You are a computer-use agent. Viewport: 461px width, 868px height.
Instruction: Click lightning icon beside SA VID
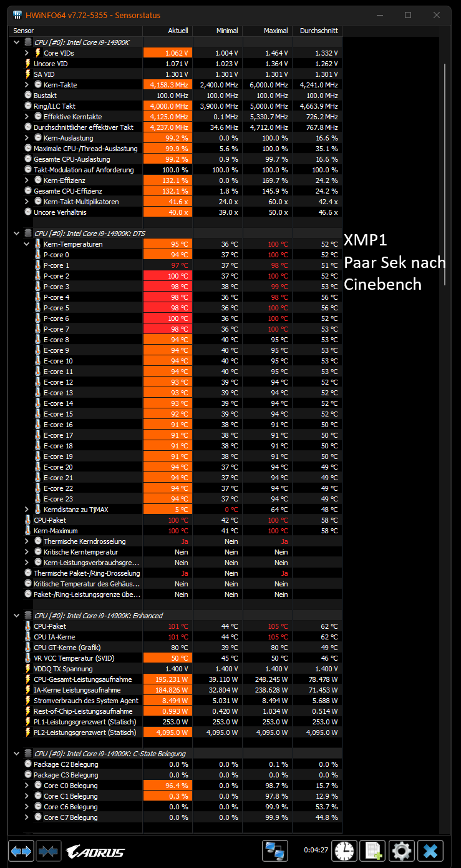pyautogui.click(x=27, y=74)
